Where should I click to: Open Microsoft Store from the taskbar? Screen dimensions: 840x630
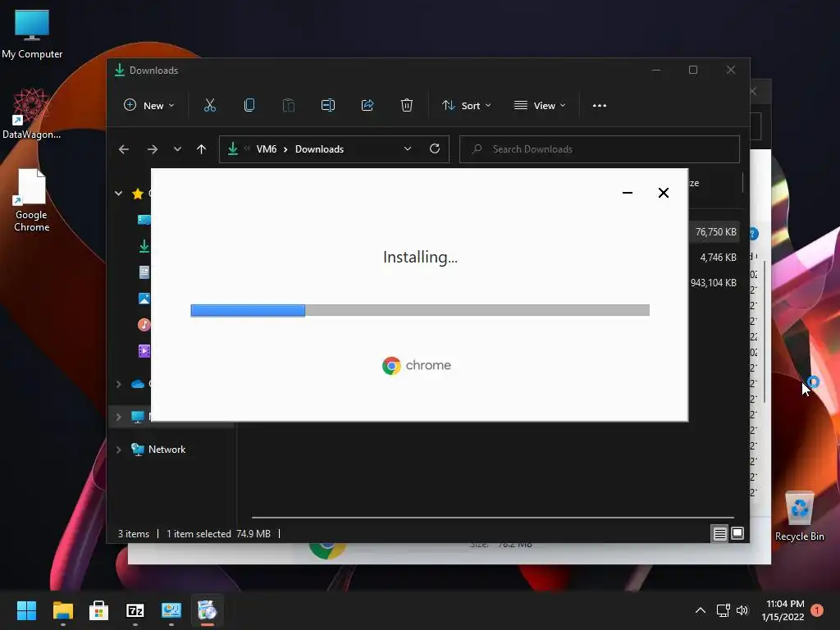tap(98, 610)
